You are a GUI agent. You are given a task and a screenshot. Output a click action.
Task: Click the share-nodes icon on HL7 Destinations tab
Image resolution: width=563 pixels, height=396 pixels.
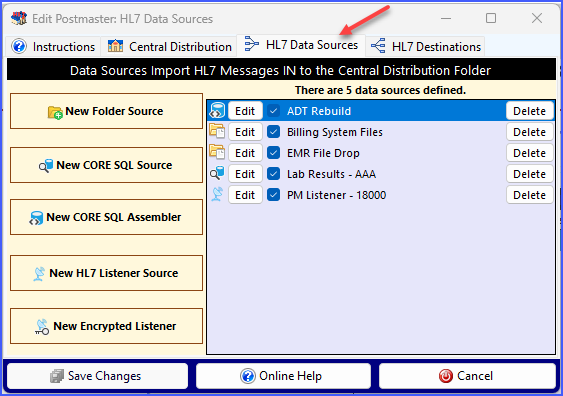(378, 46)
